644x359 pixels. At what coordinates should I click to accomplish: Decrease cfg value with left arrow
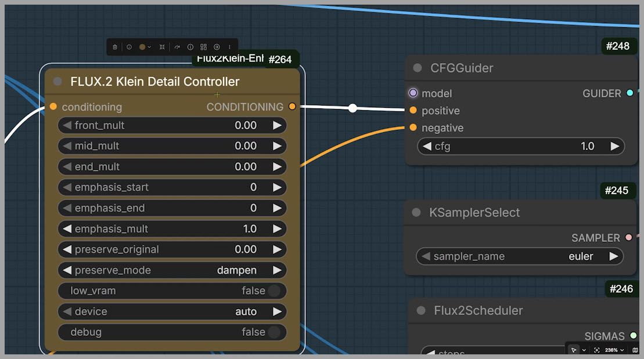(x=427, y=146)
